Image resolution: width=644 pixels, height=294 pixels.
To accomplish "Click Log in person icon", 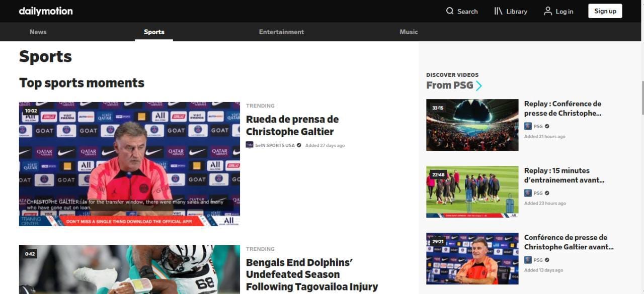I will (548, 11).
